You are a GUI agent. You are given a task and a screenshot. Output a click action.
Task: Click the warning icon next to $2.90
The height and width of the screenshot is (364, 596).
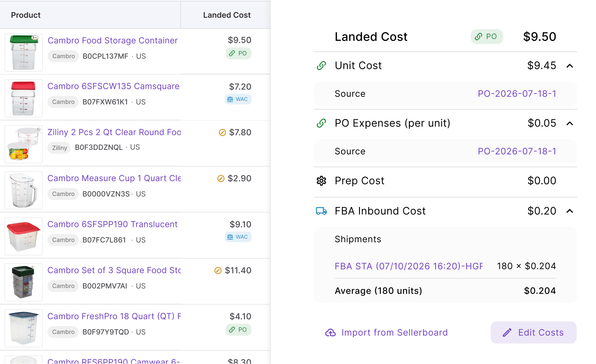(221, 179)
